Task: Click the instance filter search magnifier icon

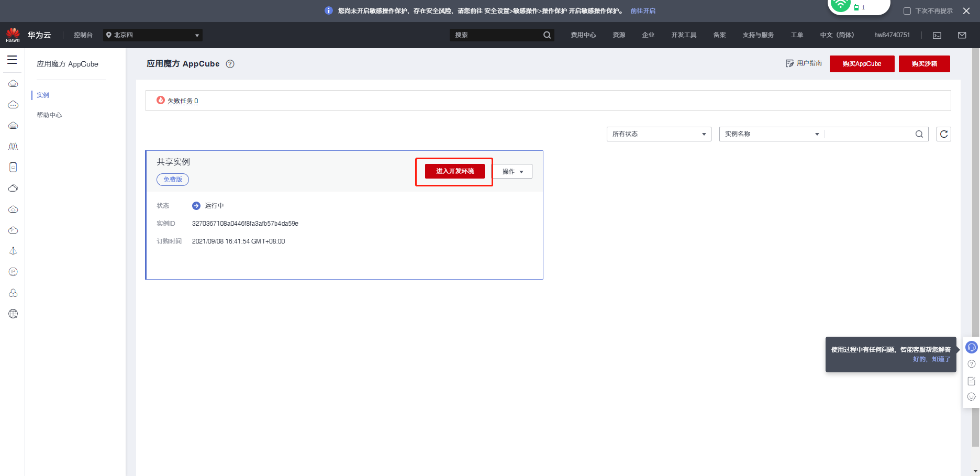Action: click(919, 134)
